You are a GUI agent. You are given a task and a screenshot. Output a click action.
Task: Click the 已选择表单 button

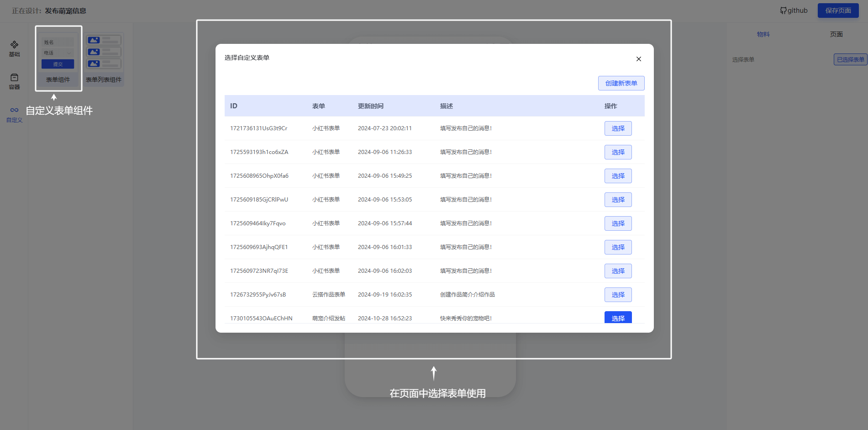[850, 59]
